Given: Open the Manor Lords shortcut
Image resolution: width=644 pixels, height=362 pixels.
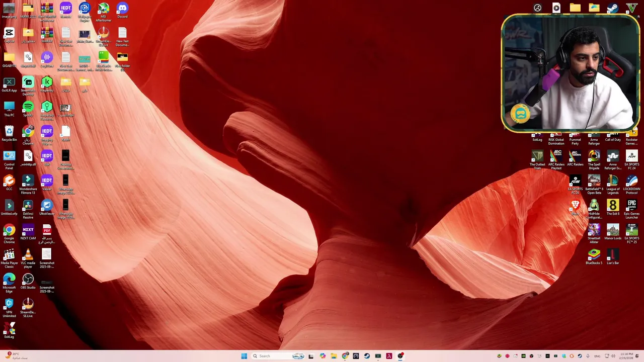Looking at the screenshot, I should (x=613, y=232).
